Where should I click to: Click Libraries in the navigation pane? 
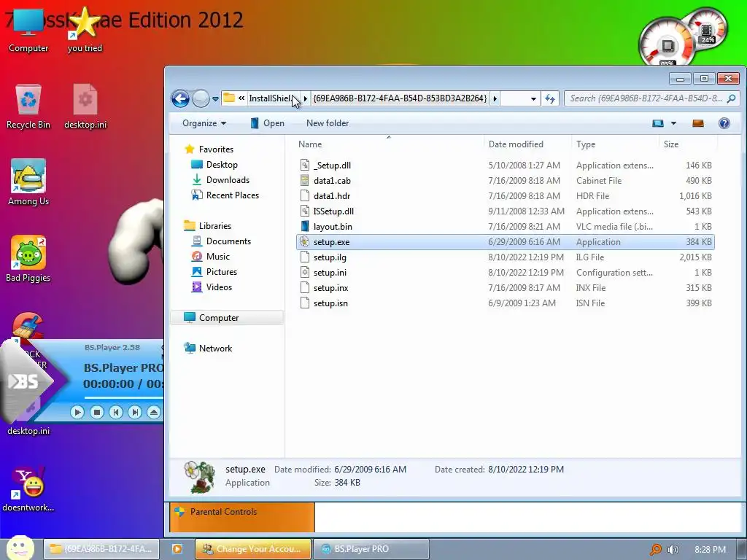(215, 226)
